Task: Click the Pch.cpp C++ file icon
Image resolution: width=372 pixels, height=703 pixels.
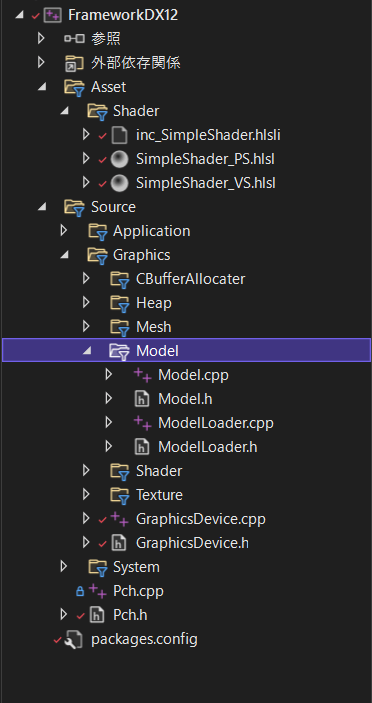Action: (x=97, y=591)
